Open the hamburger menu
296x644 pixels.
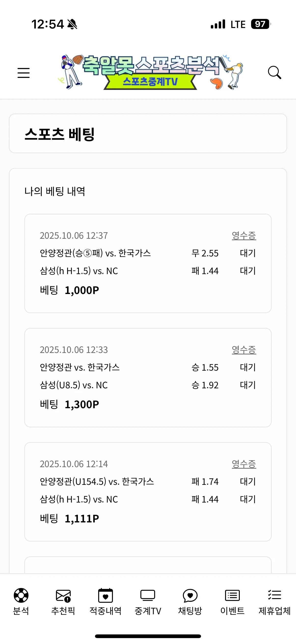click(24, 73)
